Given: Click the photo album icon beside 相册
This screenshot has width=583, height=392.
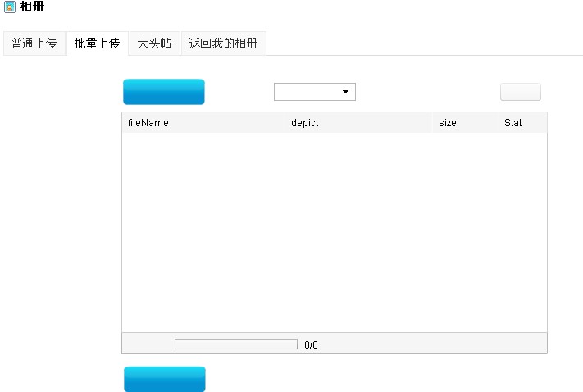Looking at the screenshot, I should point(10,7).
